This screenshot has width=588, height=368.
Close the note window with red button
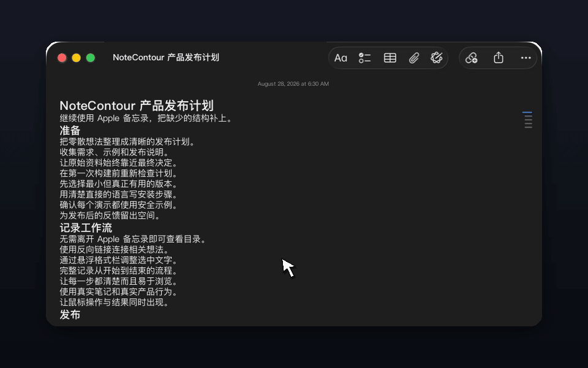pos(62,58)
